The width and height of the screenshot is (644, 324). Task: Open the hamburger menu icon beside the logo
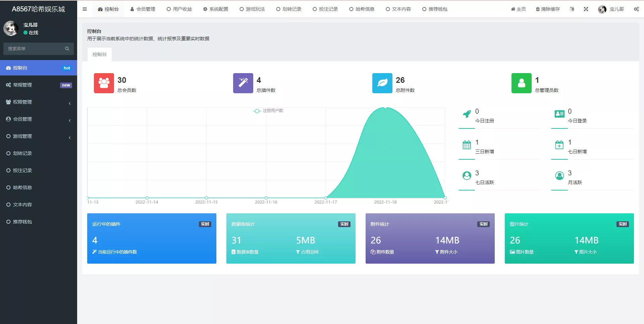85,9
